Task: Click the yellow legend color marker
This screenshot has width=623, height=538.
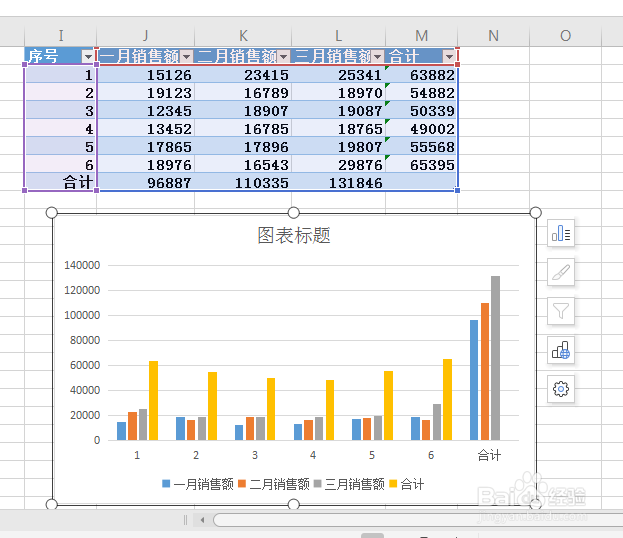Action: click(393, 484)
